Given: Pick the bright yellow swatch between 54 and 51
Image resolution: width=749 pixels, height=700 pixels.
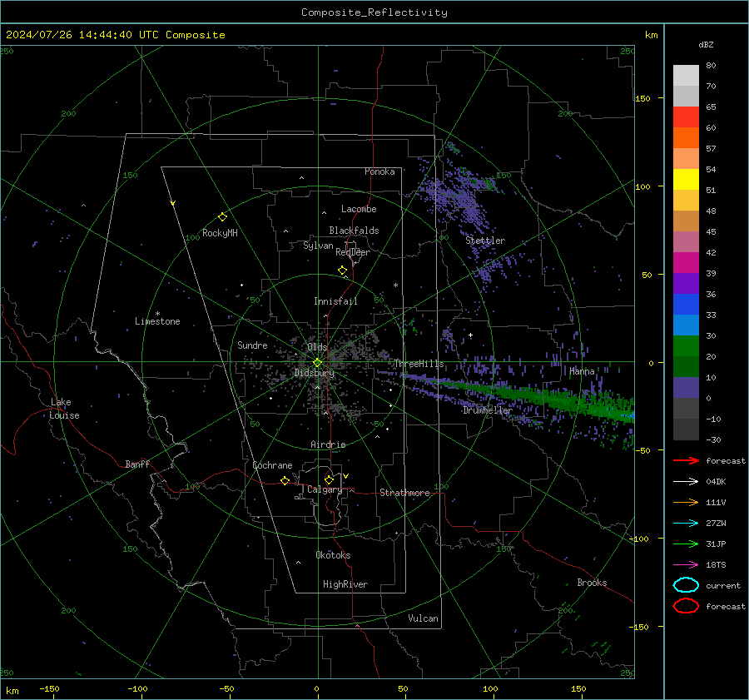Looking at the screenshot, I should (x=686, y=179).
